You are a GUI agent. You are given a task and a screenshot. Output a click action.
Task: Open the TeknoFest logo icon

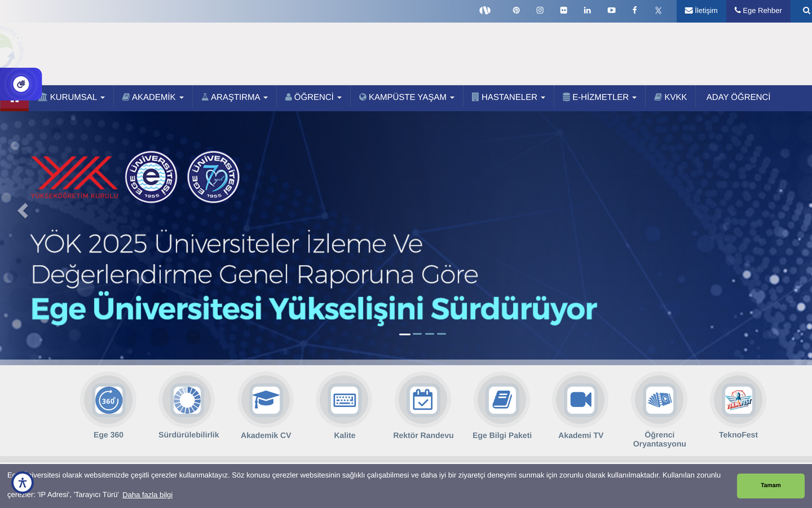pos(738,400)
